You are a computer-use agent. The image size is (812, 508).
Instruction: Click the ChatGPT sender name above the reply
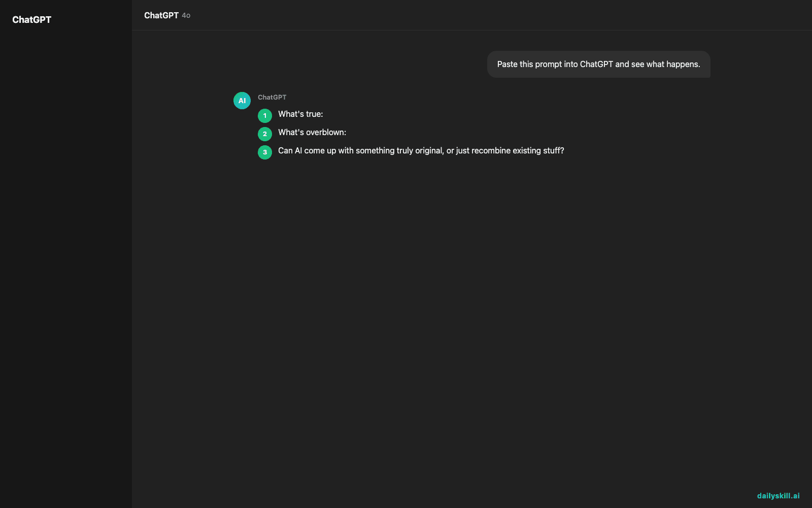(272, 97)
